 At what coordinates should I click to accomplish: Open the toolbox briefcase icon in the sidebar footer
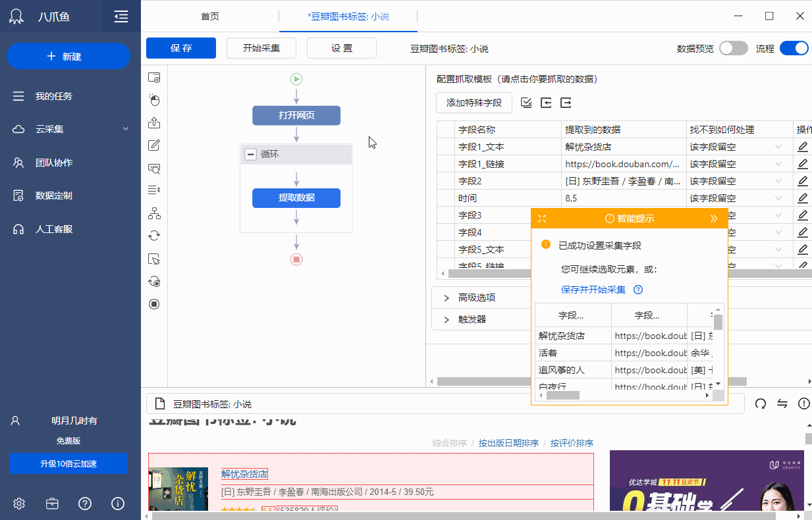pos(52,504)
